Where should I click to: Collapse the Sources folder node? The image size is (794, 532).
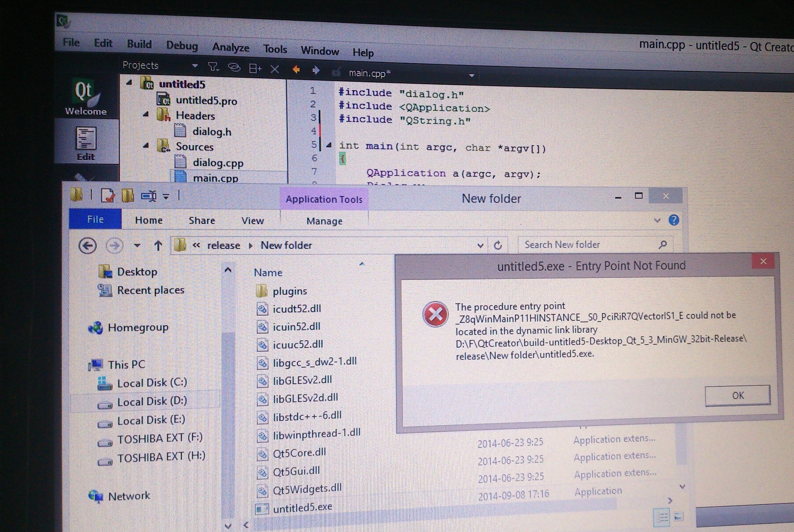[x=146, y=145]
